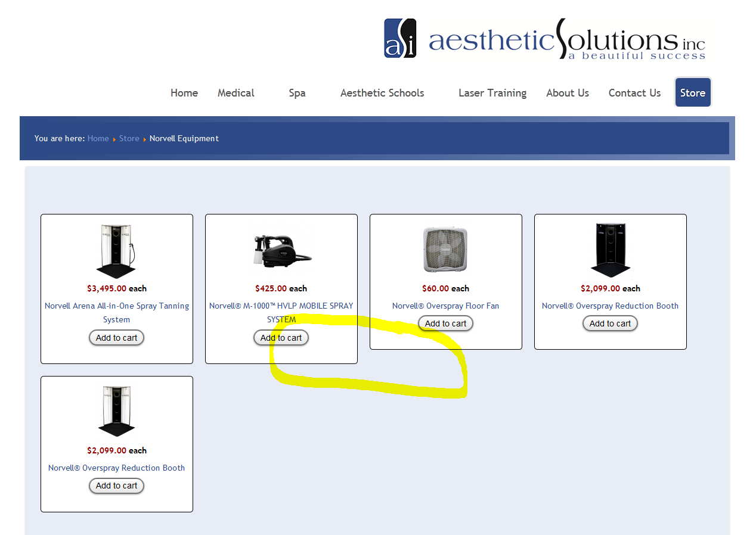Open the Contact Us page
Screen dimensions: 756x535
(634, 93)
